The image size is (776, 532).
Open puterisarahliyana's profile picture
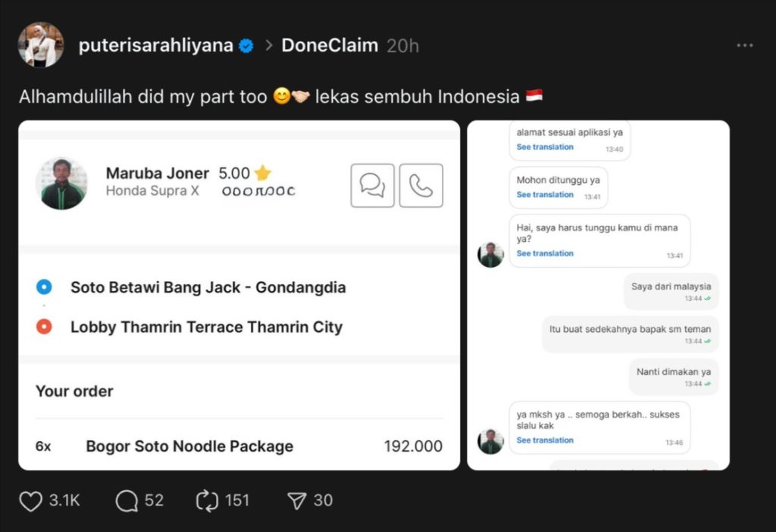pos(40,45)
